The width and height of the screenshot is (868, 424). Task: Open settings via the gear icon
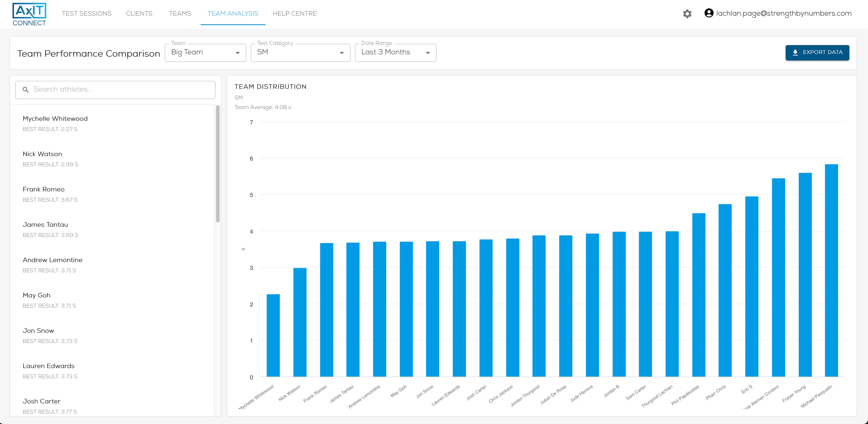[x=687, y=14]
